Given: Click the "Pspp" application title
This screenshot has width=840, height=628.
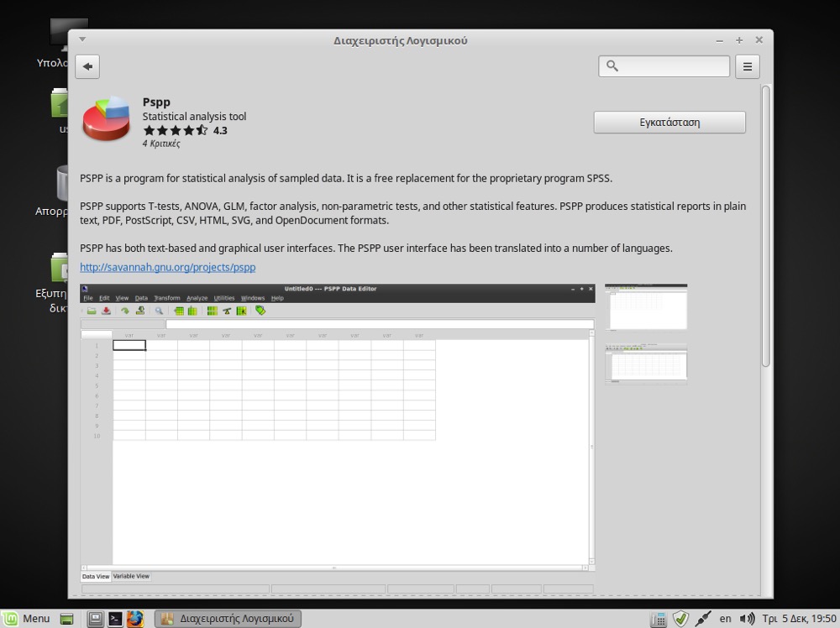Looking at the screenshot, I should click(x=156, y=102).
